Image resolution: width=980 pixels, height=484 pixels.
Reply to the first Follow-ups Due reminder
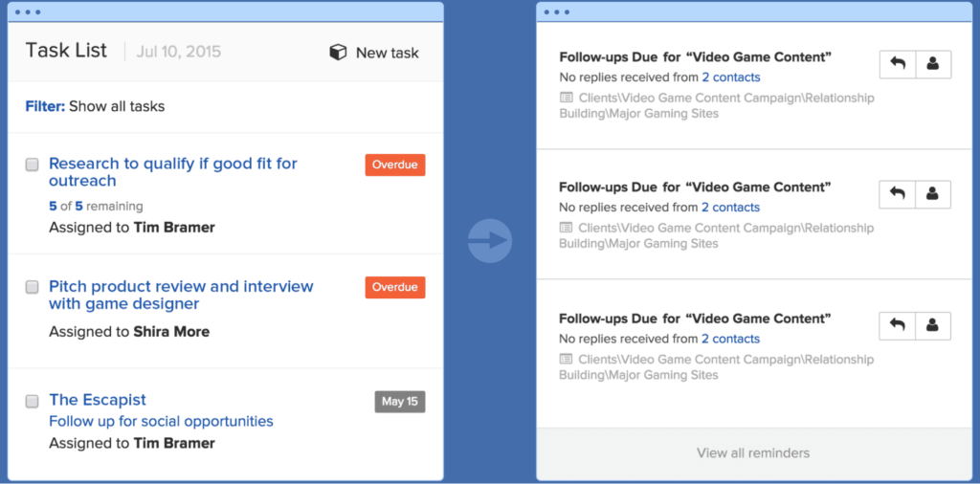point(898,64)
